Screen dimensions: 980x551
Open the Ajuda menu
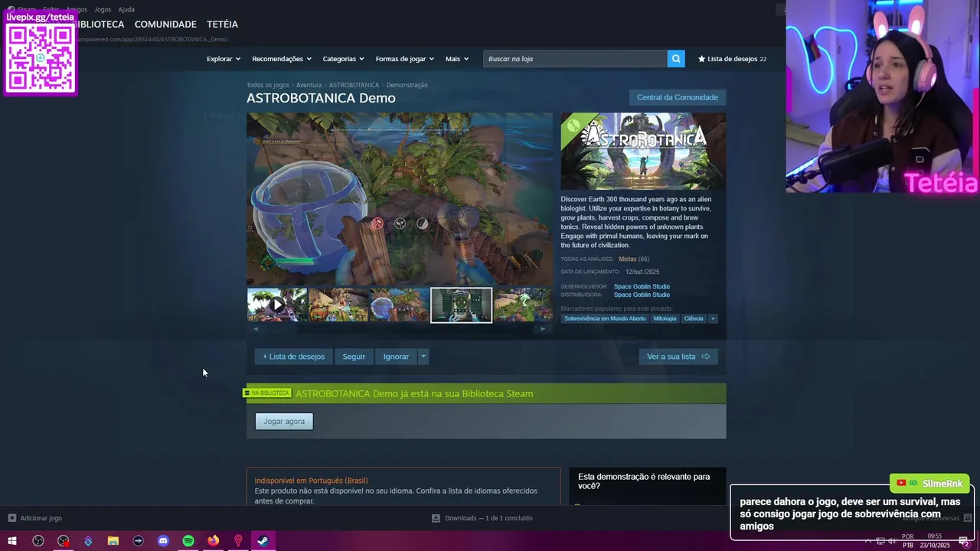pos(126,9)
